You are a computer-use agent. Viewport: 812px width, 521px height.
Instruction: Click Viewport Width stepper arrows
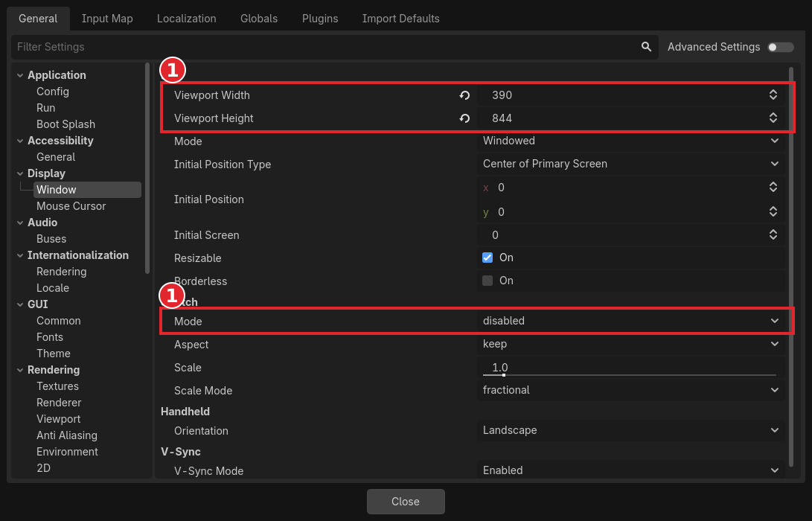(x=773, y=95)
